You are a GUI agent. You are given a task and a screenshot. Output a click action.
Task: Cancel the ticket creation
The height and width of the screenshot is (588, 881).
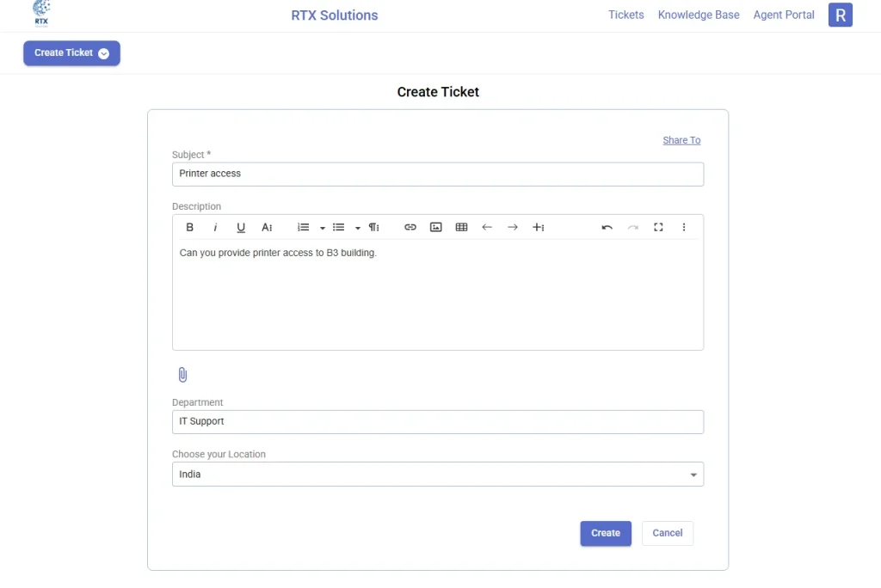click(x=668, y=534)
